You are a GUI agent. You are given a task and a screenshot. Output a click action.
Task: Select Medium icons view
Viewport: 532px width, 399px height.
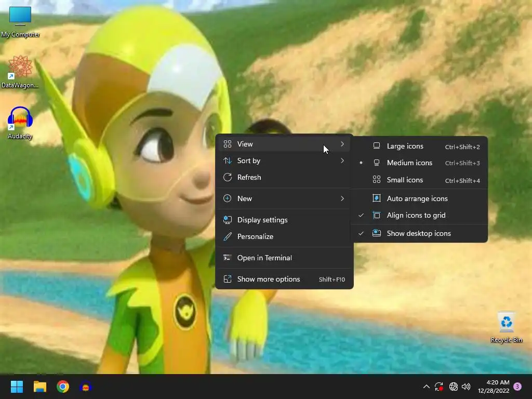click(419, 163)
